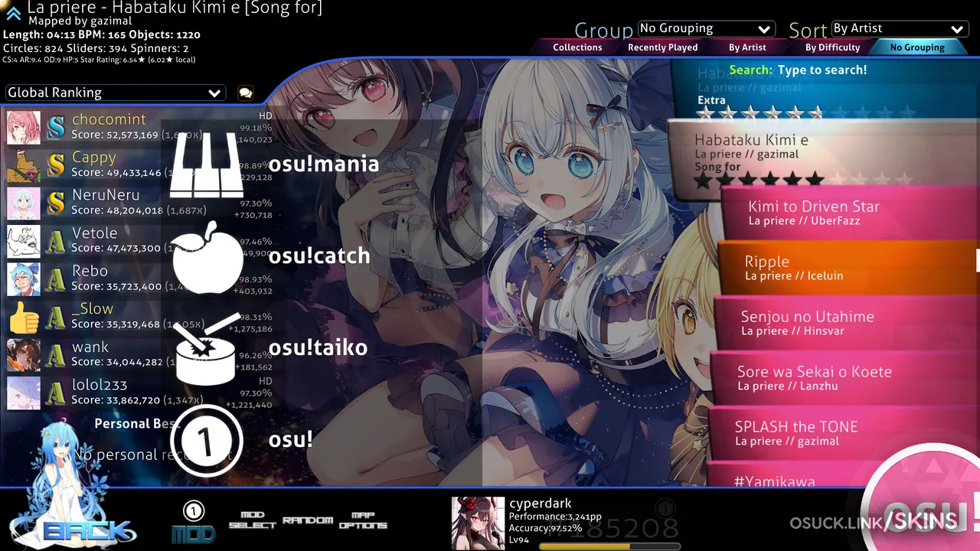Viewport: 980px width, 551px height.
Task: Select Kimi to Driven Star beatmap
Action: [x=850, y=212]
